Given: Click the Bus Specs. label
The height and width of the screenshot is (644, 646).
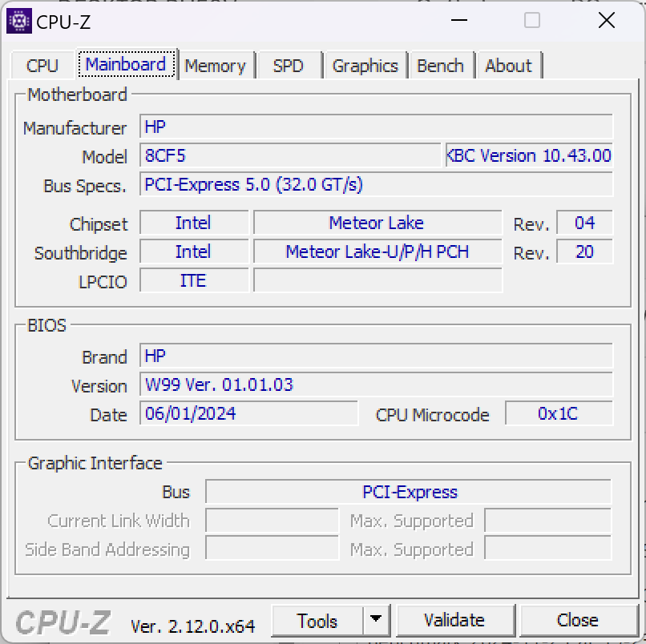Looking at the screenshot, I should coord(84,186).
